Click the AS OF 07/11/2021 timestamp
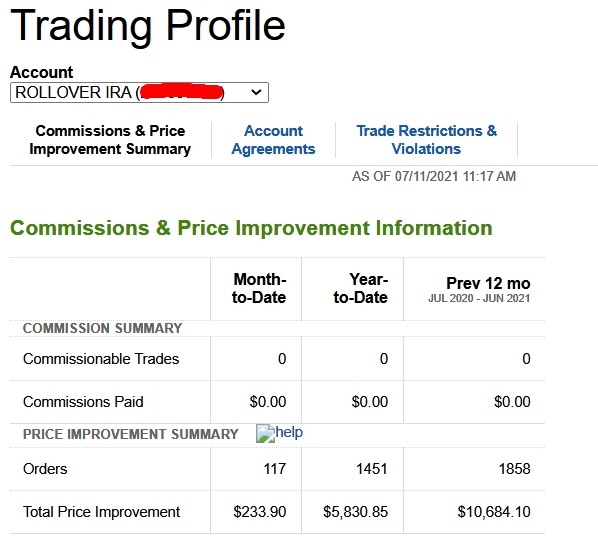The height and width of the screenshot is (549, 598). point(434,177)
